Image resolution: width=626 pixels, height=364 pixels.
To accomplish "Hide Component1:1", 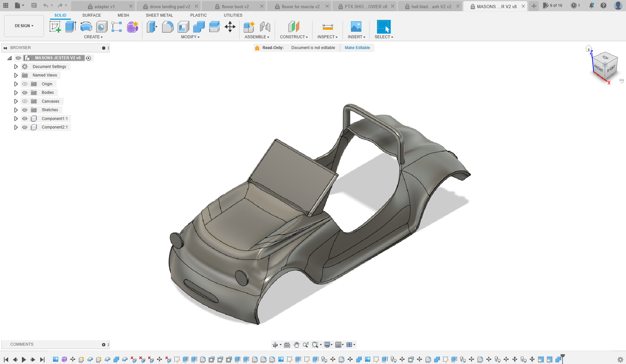I will click(x=25, y=119).
